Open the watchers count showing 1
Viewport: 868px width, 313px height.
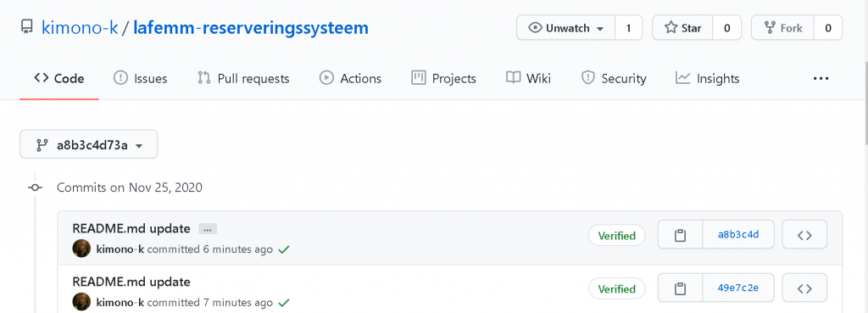click(x=628, y=28)
